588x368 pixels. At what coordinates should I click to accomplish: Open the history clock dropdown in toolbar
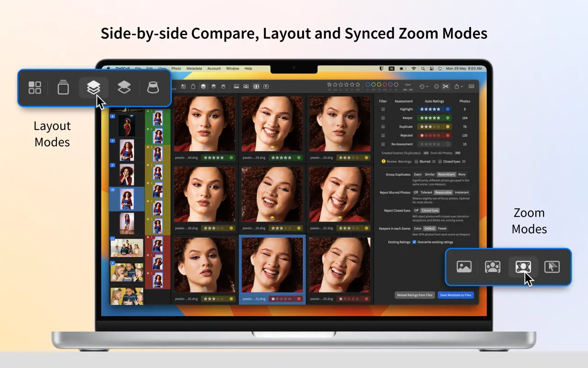[x=423, y=87]
